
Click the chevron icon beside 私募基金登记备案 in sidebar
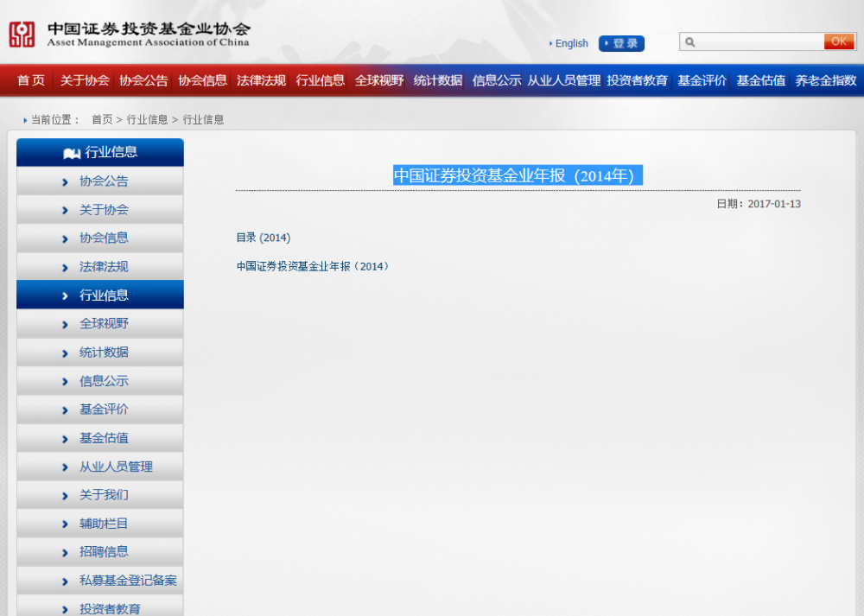tap(65, 581)
